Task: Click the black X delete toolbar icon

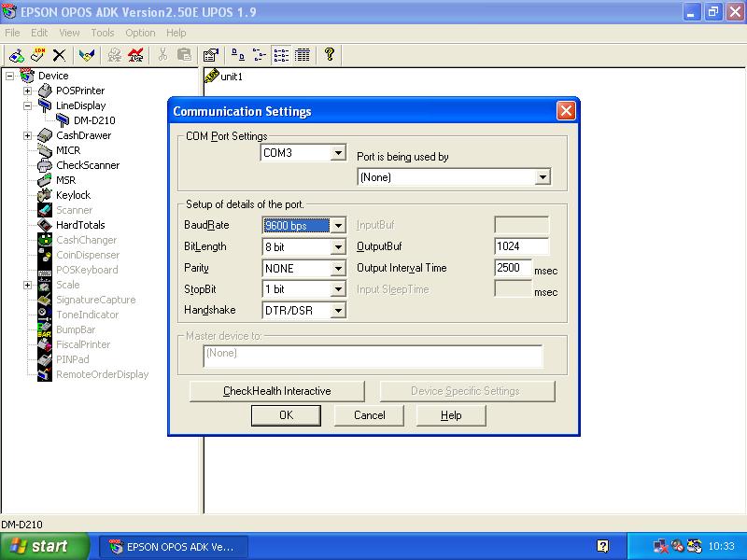Action: tap(59, 55)
